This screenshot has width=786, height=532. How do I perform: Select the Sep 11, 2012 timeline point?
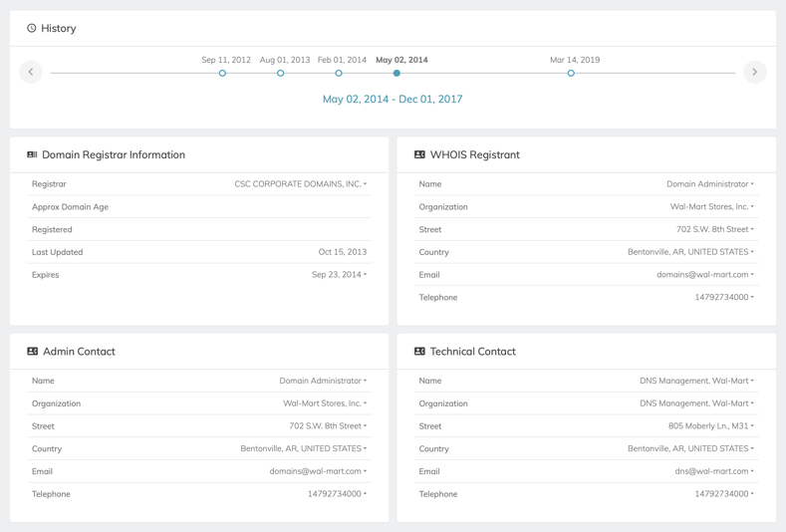click(x=222, y=73)
